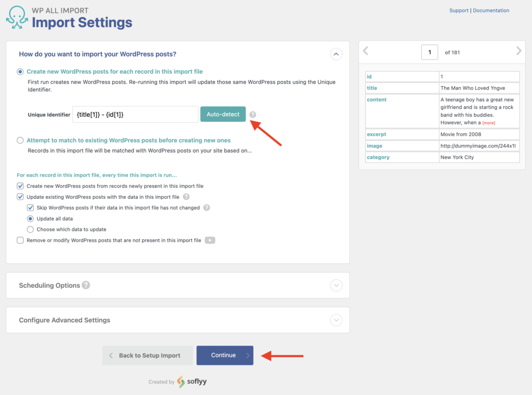Open help for updating existing WordPress posts

(186, 197)
